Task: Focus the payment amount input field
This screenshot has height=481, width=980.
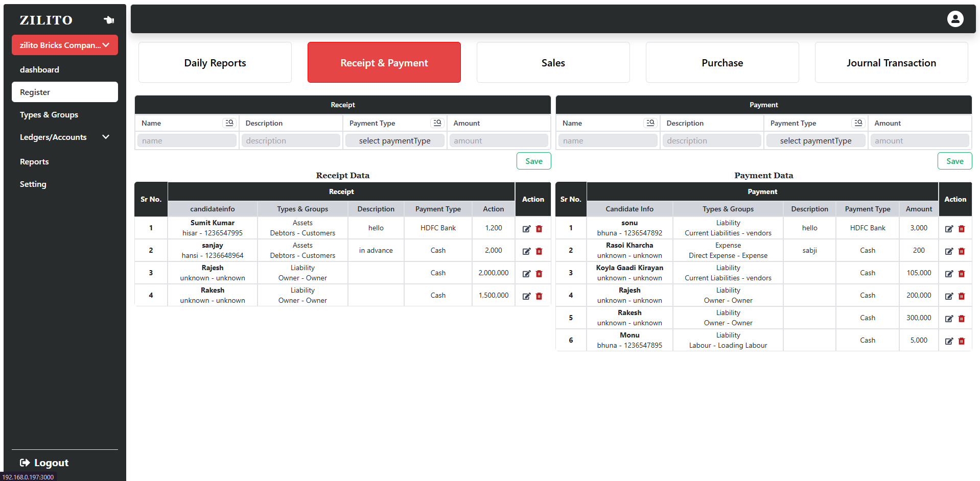Action: point(919,141)
